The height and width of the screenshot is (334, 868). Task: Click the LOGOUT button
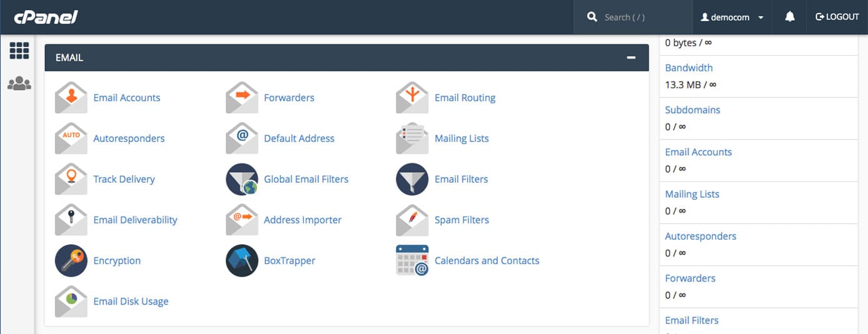point(837,17)
